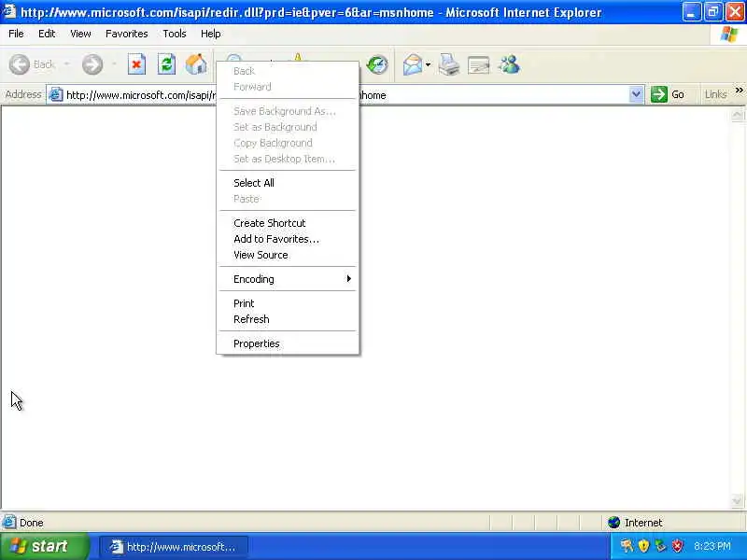Open the Help menu
Viewport: 747px width, 560px height.
pos(211,34)
